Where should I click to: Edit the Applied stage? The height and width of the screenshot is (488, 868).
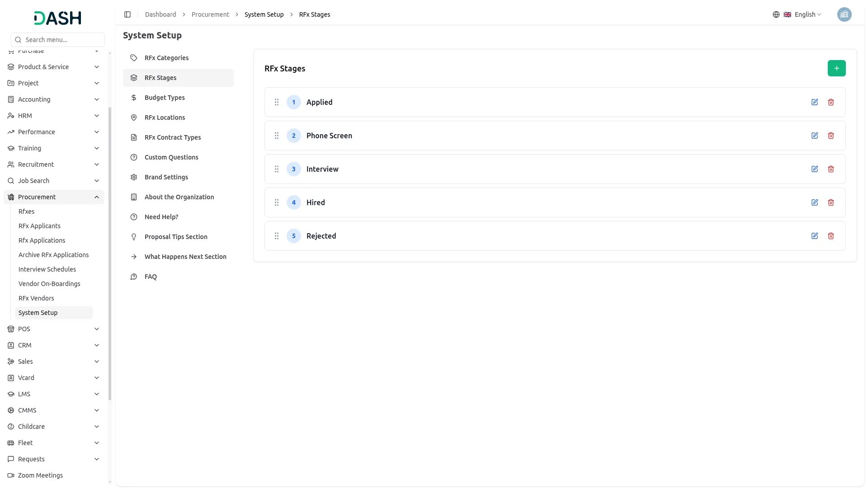point(814,102)
